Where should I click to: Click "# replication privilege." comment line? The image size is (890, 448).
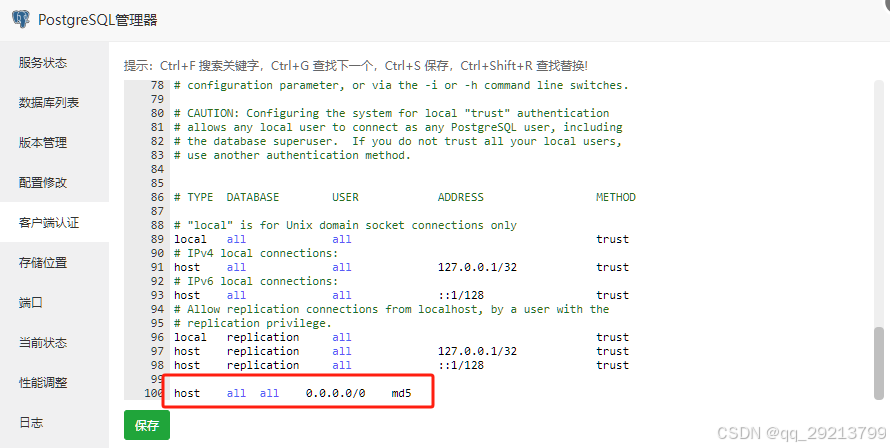[x=253, y=323]
